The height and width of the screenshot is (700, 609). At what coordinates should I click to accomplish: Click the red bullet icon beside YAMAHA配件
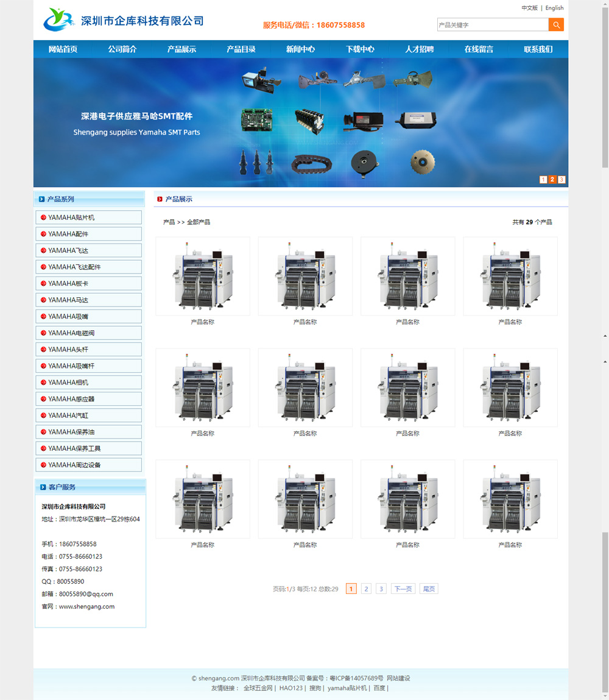[43, 234]
